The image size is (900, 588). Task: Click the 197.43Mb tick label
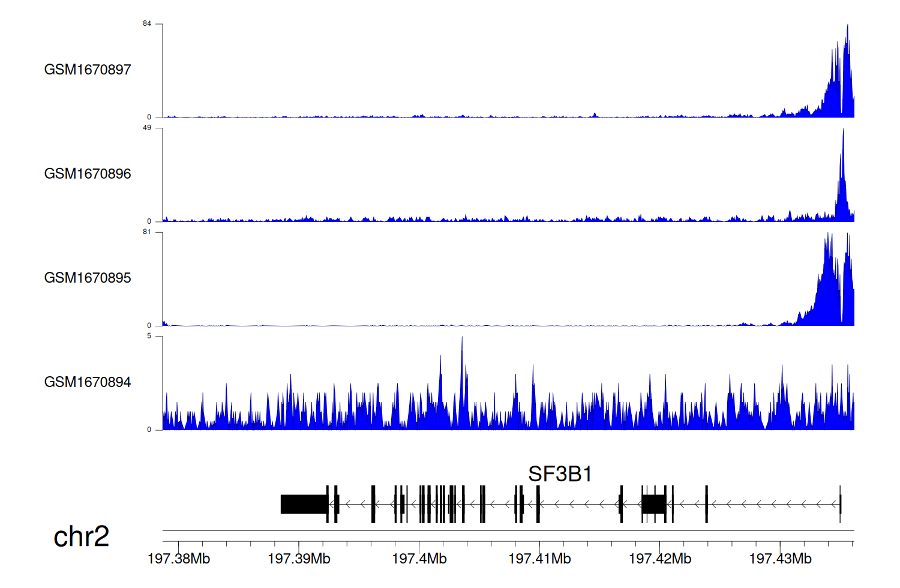pos(780,559)
